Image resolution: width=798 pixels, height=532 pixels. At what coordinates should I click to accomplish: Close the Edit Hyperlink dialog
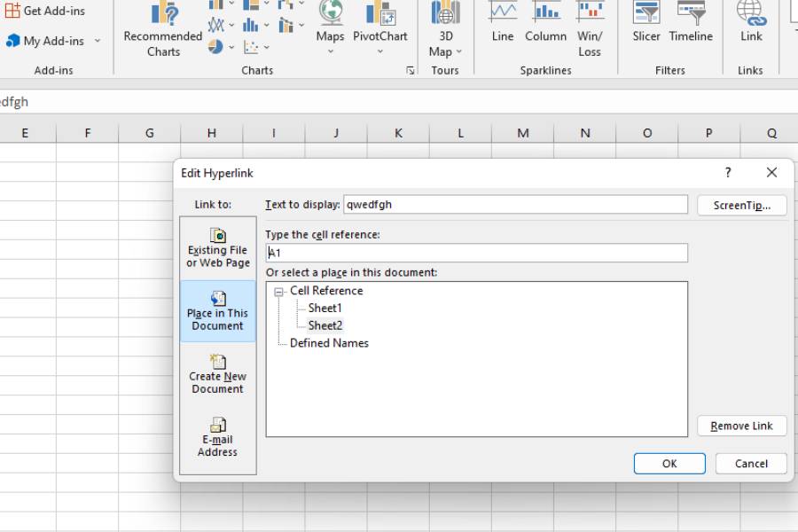tap(771, 173)
